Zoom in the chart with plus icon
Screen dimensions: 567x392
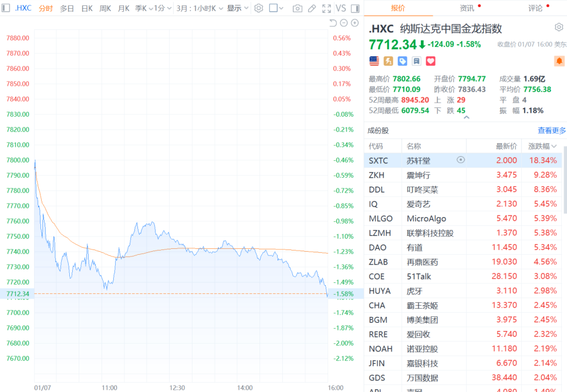coord(355,23)
